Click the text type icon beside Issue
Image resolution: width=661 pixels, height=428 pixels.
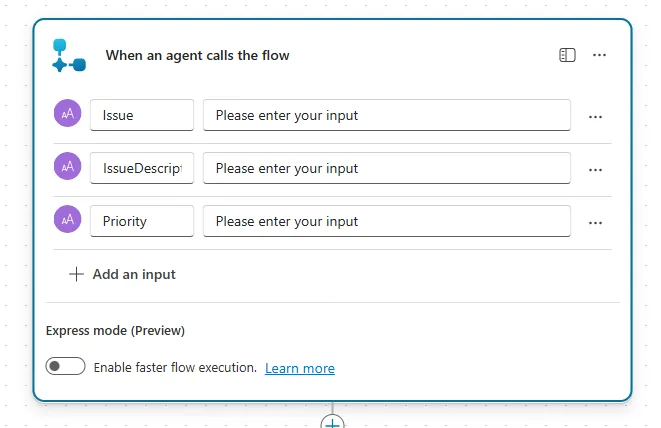[68, 115]
